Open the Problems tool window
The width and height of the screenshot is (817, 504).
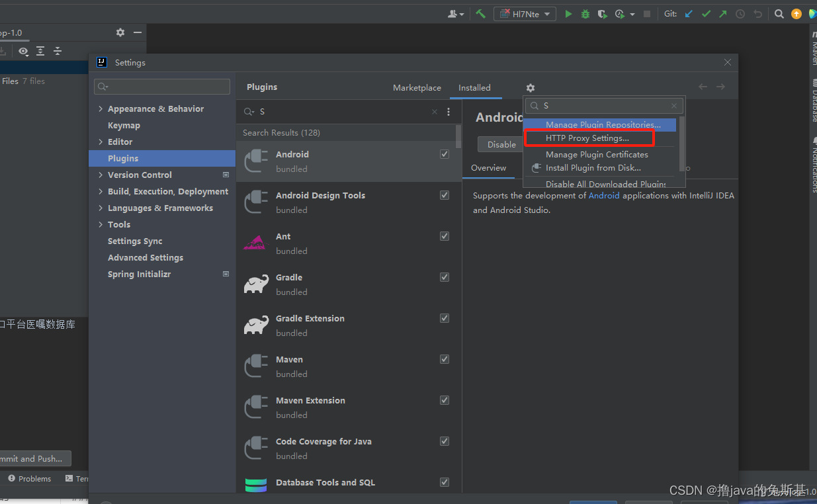click(x=29, y=478)
